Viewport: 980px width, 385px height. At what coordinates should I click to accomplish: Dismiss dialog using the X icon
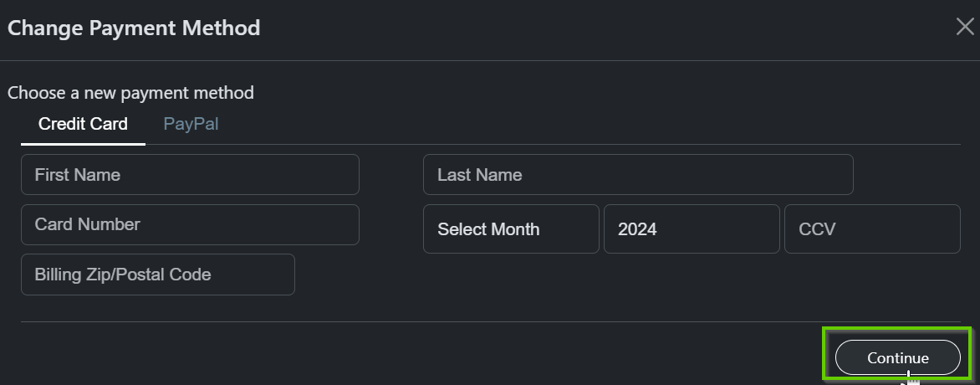pyautogui.click(x=964, y=27)
